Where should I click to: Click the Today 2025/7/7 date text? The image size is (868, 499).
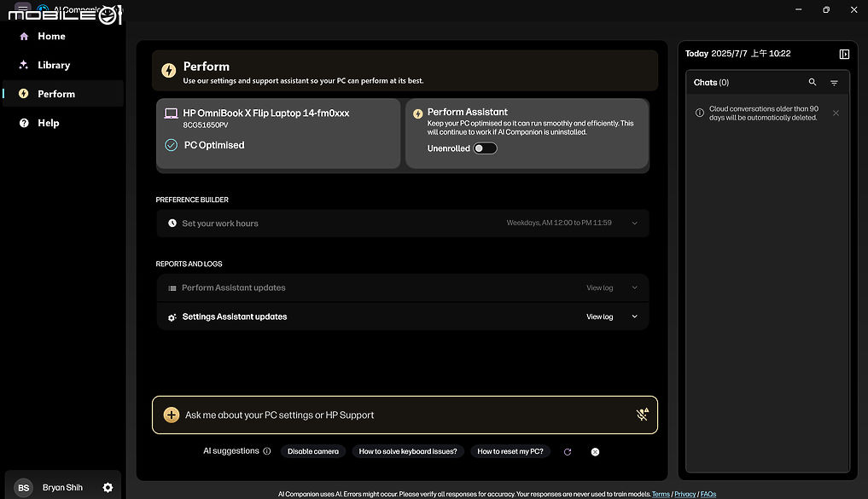pyautogui.click(x=738, y=54)
